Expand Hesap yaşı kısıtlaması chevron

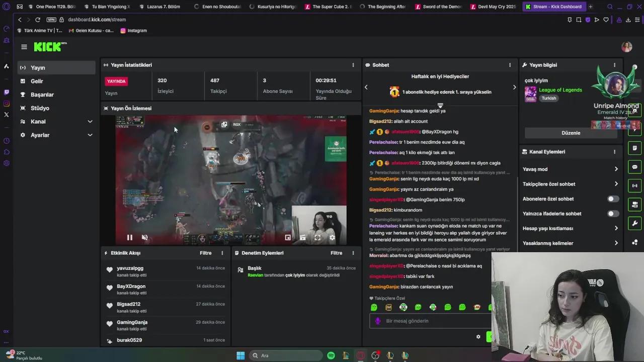point(616,228)
